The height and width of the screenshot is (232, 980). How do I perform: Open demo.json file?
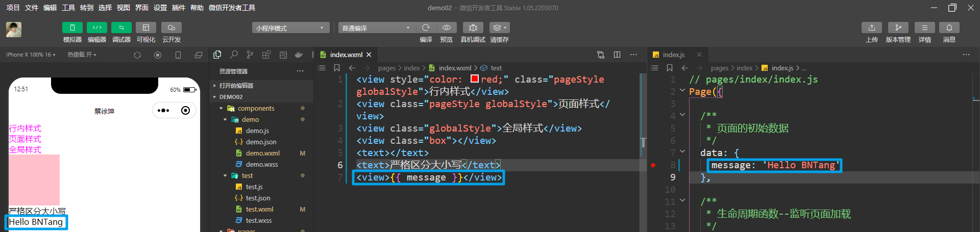click(x=261, y=142)
